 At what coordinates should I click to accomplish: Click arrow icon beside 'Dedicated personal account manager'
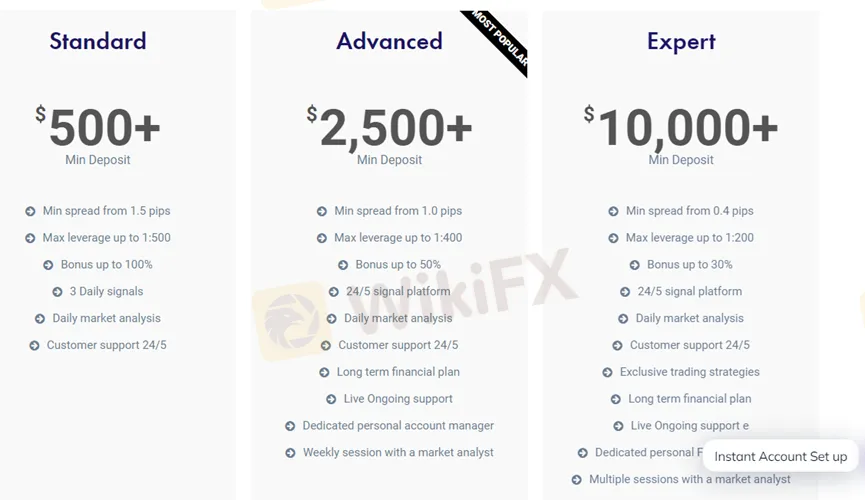[x=291, y=426]
